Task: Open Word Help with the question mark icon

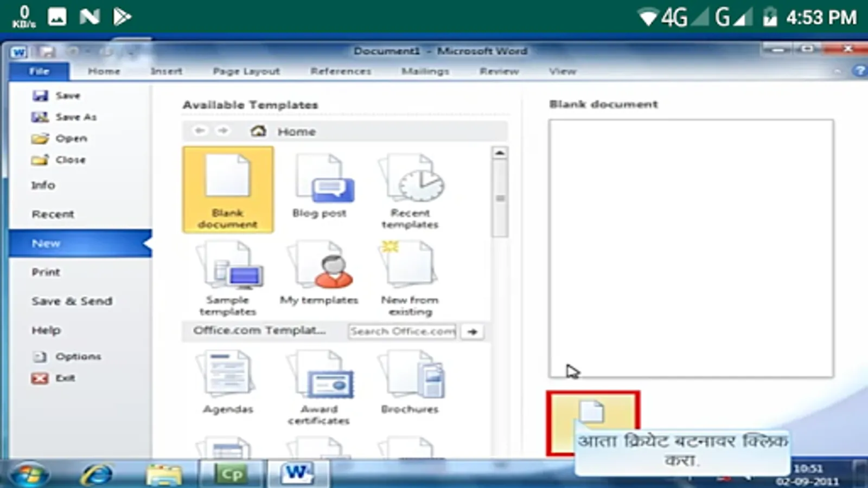Action: (x=859, y=71)
